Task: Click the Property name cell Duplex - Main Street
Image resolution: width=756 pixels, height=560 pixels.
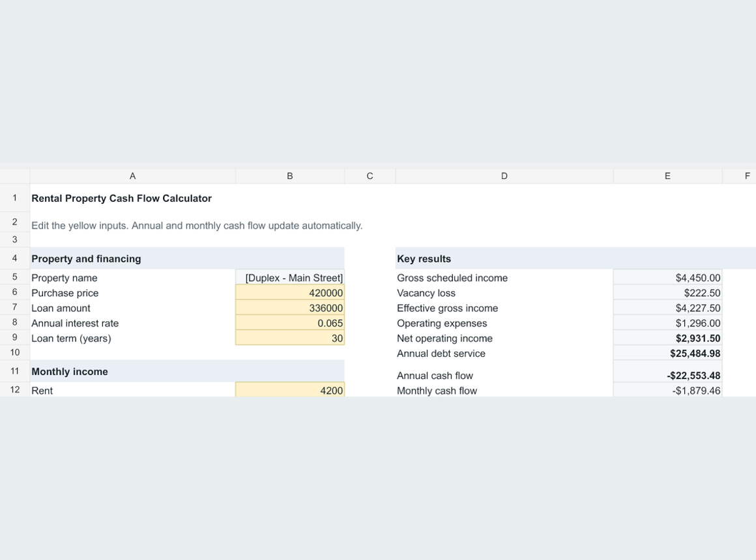Action: (x=290, y=277)
